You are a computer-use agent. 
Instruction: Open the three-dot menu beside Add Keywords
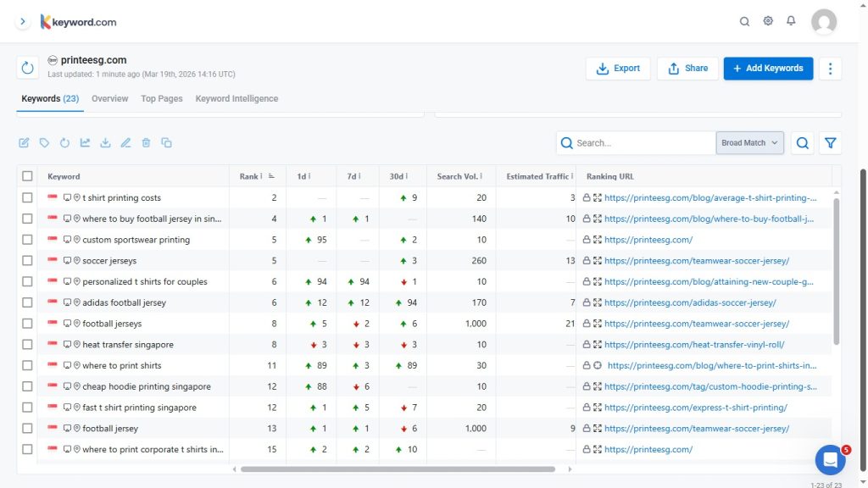click(x=830, y=68)
